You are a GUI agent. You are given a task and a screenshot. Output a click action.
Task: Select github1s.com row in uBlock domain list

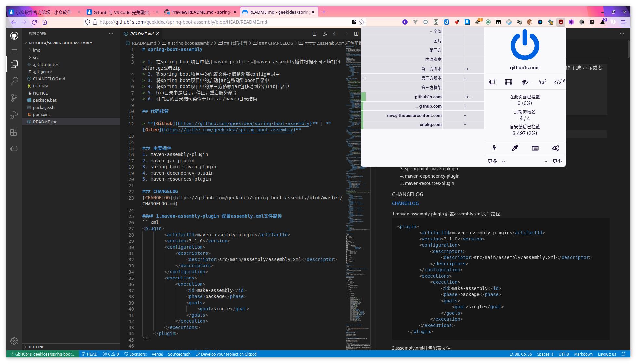pyautogui.click(x=422, y=97)
